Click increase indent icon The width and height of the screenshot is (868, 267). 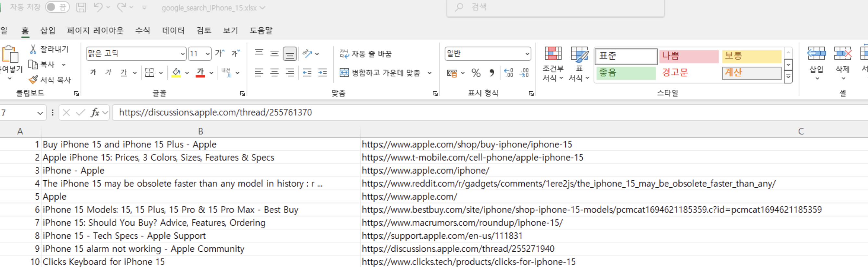(x=323, y=72)
